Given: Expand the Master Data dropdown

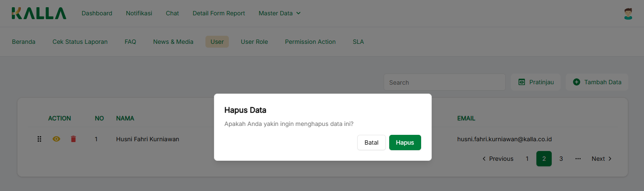Looking at the screenshot, I should (x=279, y=13).
